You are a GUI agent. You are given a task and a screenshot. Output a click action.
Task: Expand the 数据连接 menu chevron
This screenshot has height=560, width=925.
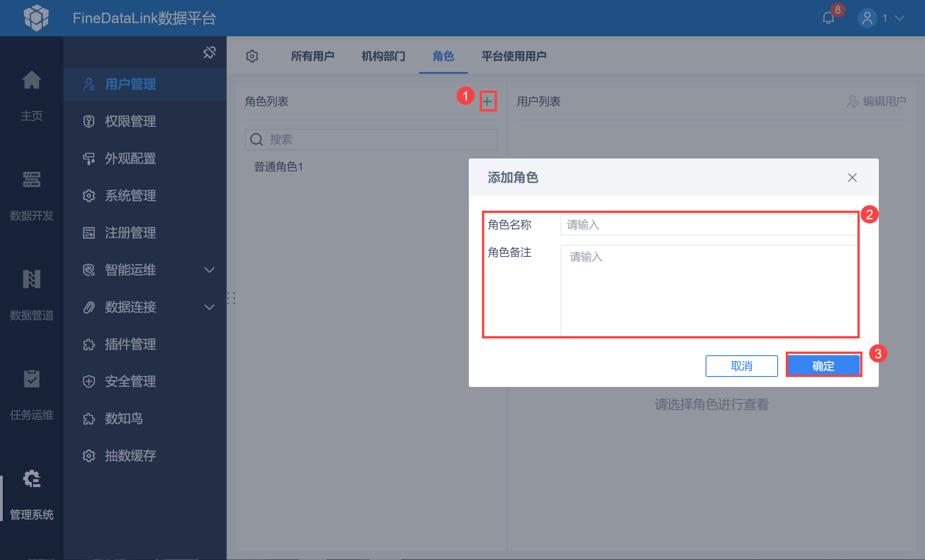coord(209,307)
